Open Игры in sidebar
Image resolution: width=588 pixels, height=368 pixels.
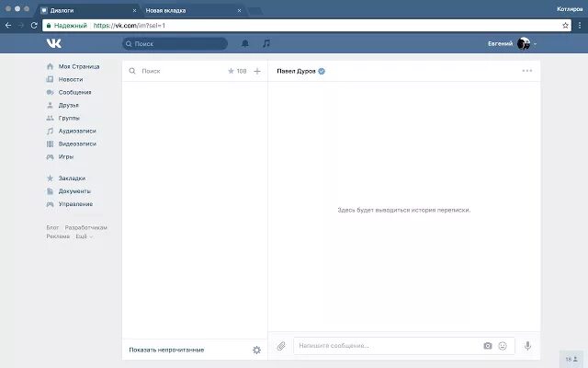65,156
